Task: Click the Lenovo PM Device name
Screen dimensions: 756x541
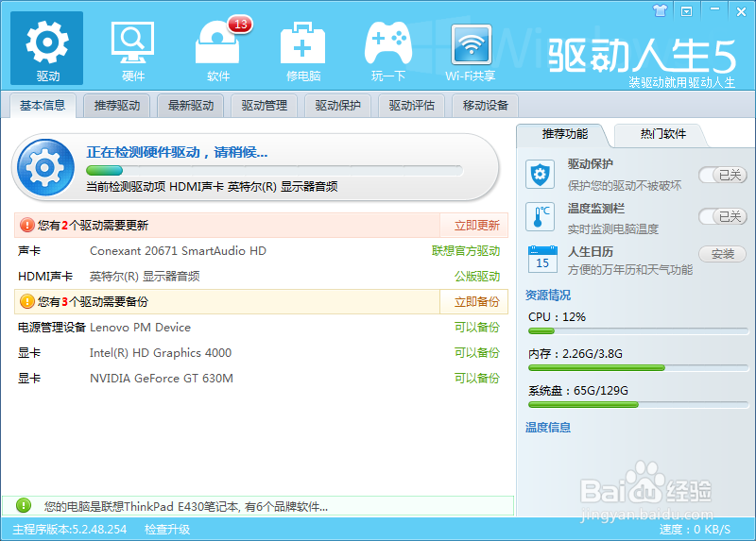Action: click(140, 328)
